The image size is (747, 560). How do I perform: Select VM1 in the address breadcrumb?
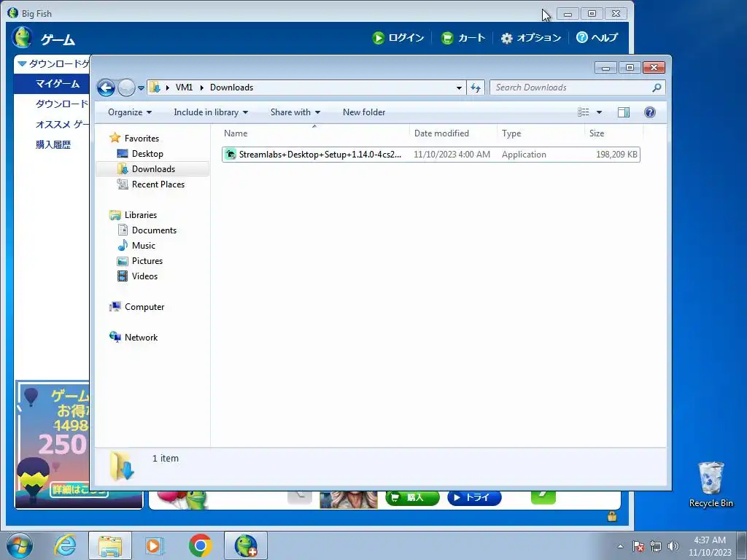pos(184,87)
